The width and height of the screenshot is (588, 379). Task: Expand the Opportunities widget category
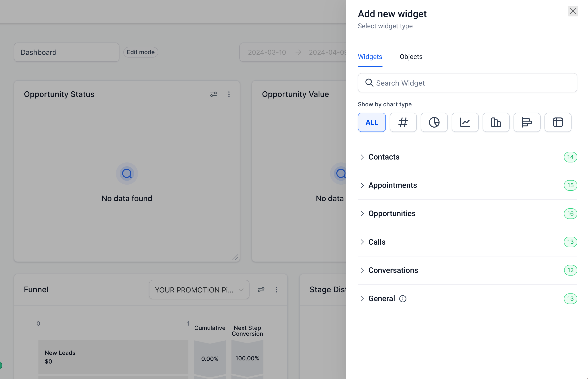click(392, 214)
